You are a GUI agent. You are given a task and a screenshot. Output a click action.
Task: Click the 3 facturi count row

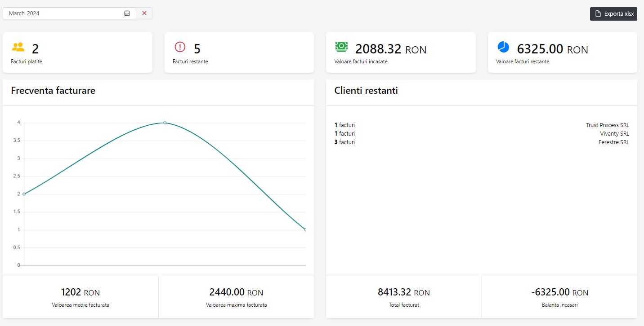coord(344,142)
